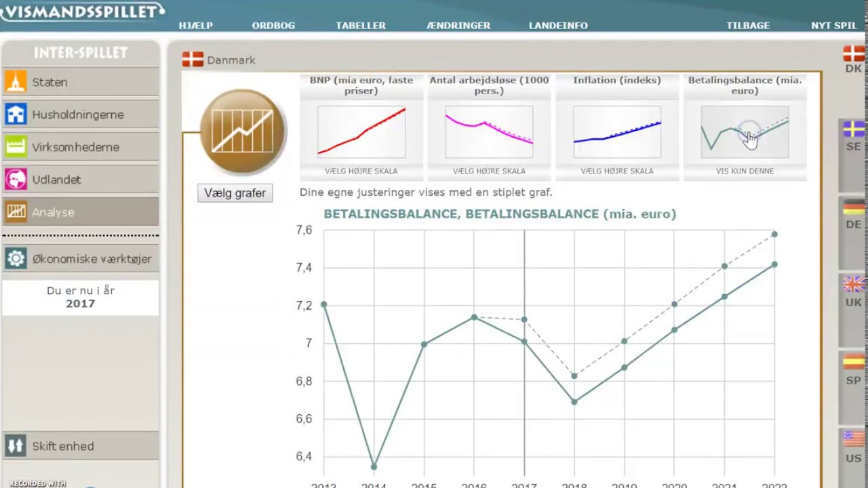868x488 pixels.
Task: Click the BETALINGSBALANCE chart title
Action: (500, 214)
